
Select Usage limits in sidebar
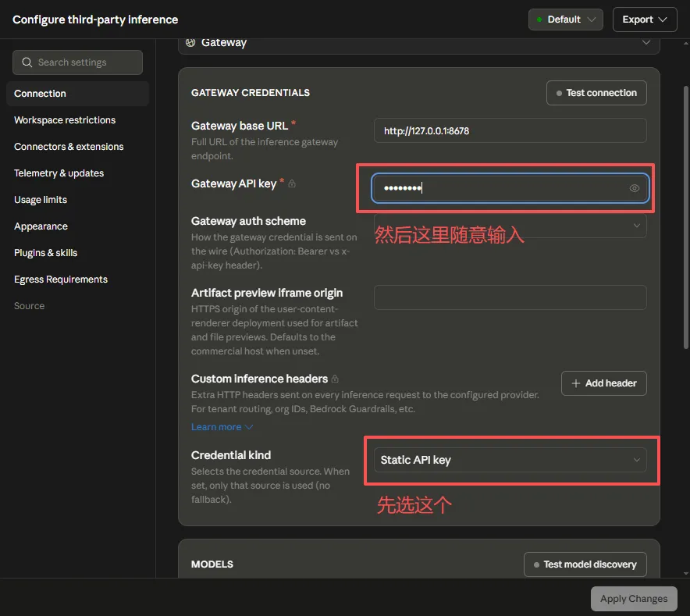41,200
